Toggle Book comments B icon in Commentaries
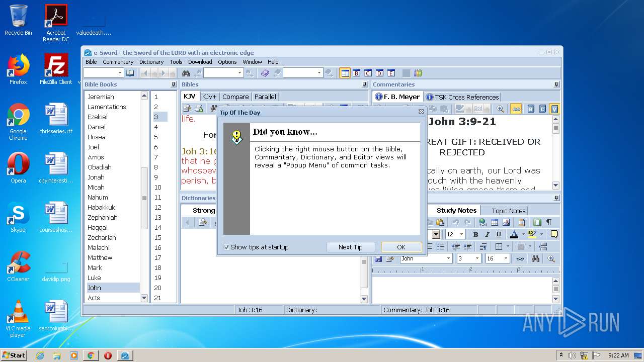The image size is (644, 362). pyautogui.click(x=531, y=109)
